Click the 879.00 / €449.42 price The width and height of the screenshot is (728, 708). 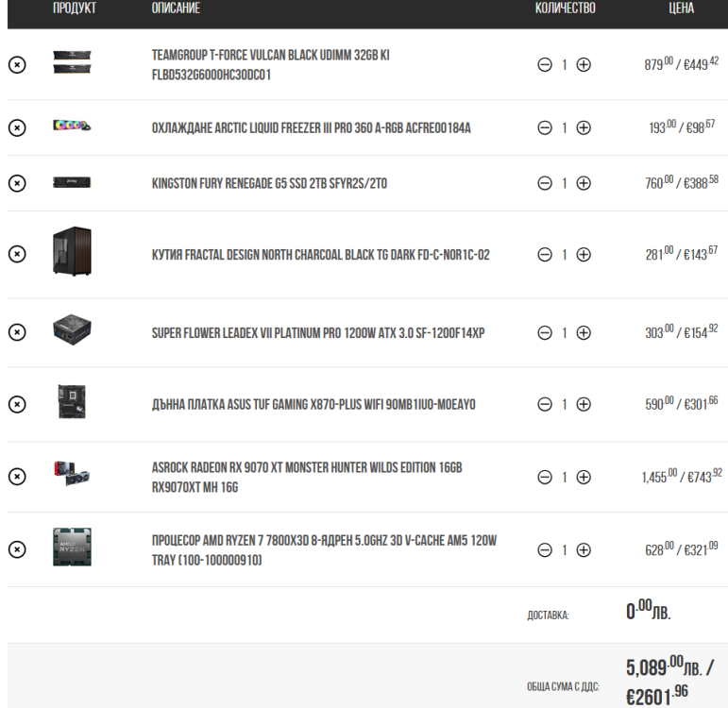point(681,63)
